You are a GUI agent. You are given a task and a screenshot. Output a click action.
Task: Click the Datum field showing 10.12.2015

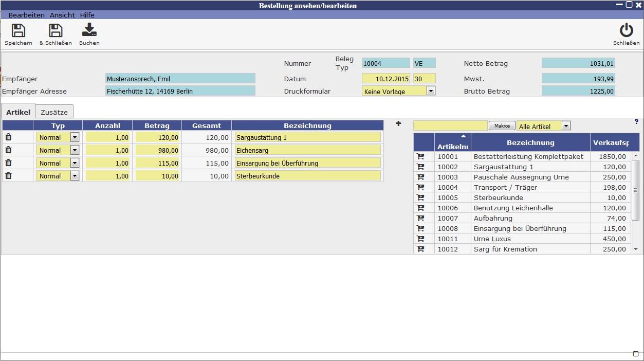[x=385, y=79]
